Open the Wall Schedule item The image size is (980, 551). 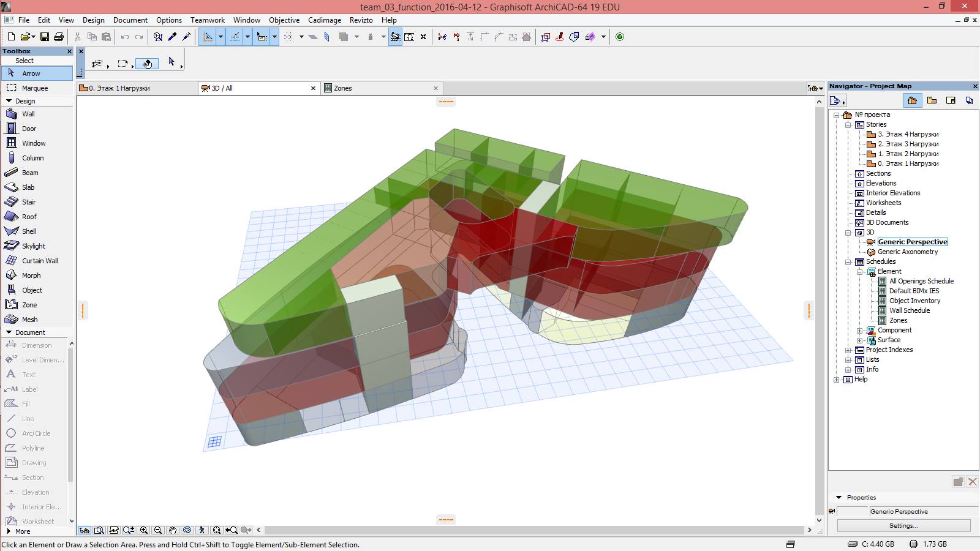(x=910, y=310)
